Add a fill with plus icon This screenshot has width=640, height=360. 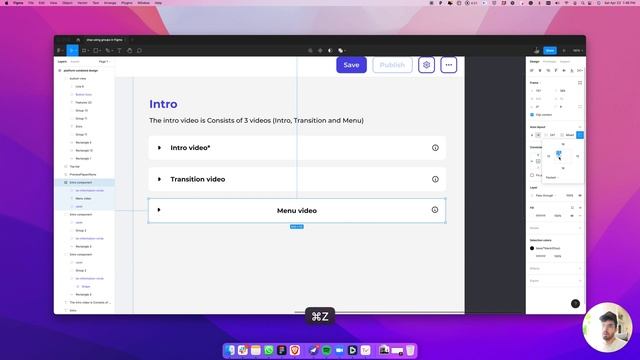pos(580,208)
